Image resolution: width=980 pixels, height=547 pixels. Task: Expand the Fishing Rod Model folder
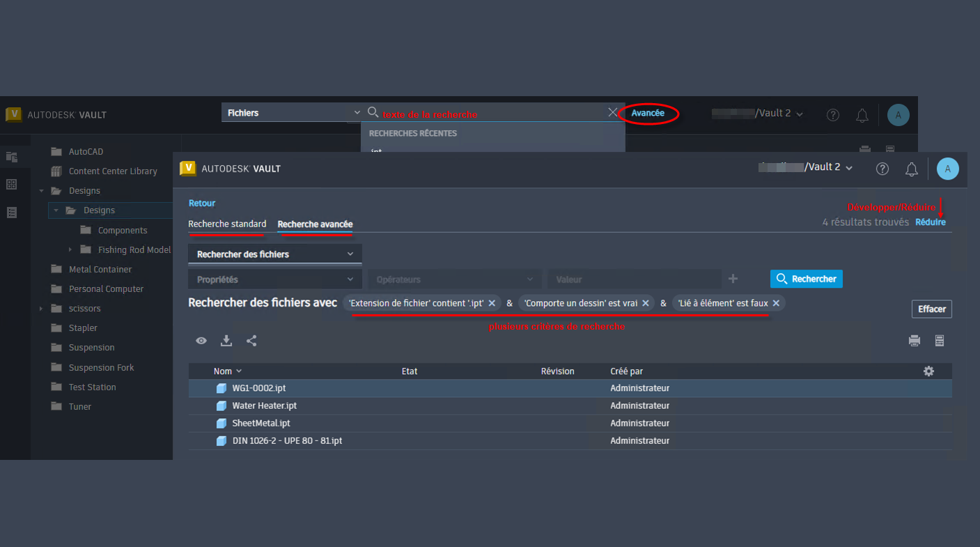tap(70, 249)
